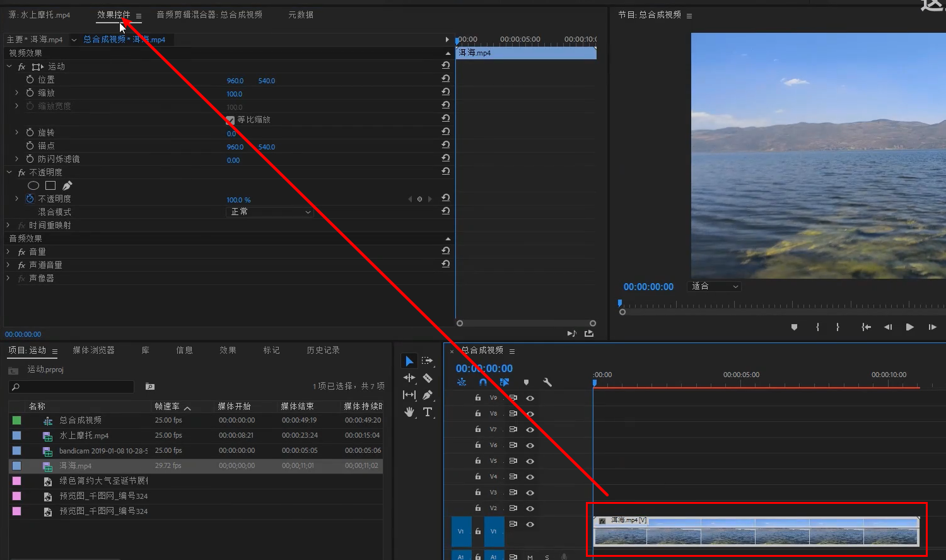Viewport: 946px width, 560px height.
Task: Hide track V2 output eye
Action: click(530, 508)
